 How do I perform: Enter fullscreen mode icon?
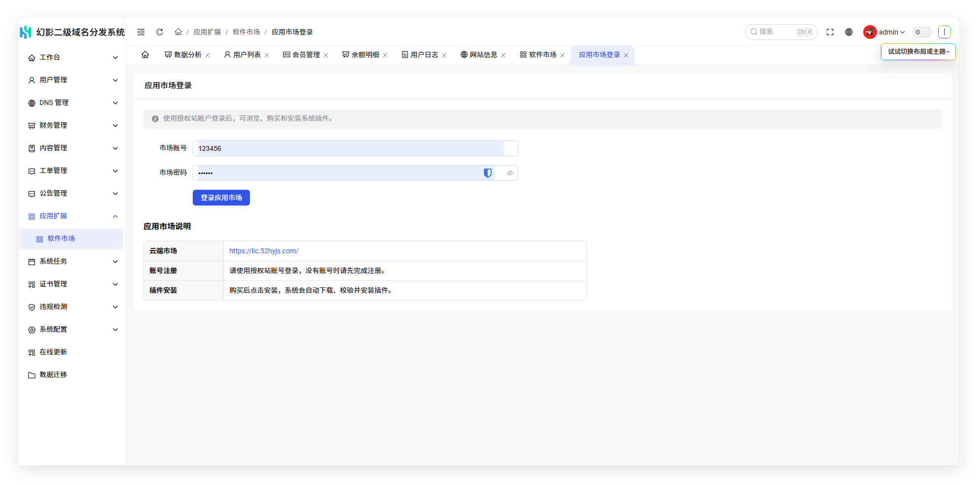[x=830, y=32]
